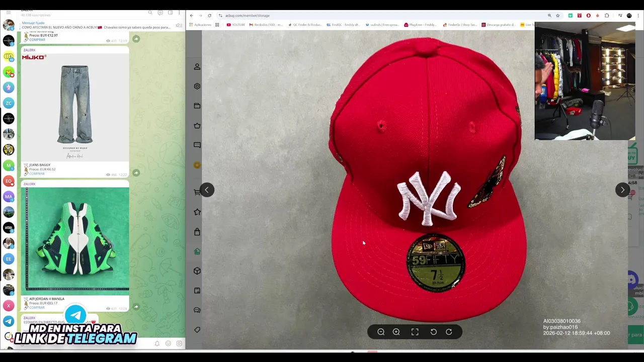
Task: Open the warehouse storage icon in ACBuy sidebar
Action: point(197,251)
